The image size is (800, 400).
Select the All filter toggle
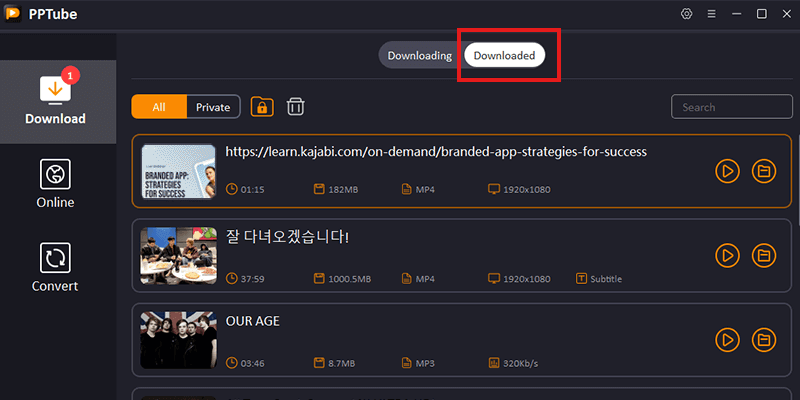pyautogui.click(x=159, y=107)
